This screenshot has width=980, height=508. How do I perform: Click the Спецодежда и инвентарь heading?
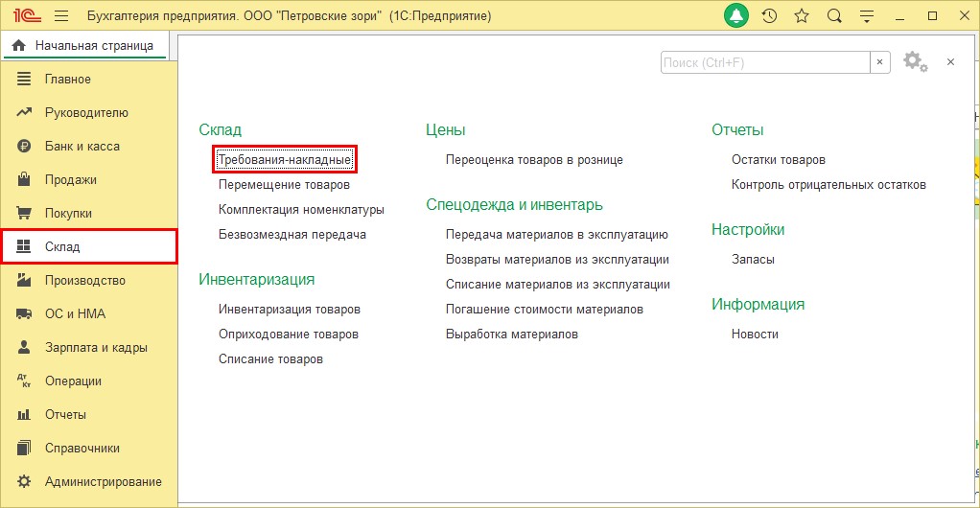coord(514,205)
